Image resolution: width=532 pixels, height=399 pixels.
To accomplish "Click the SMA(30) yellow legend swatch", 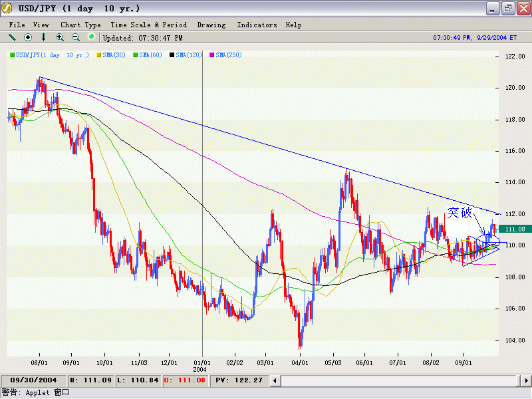I will [99, 55].
